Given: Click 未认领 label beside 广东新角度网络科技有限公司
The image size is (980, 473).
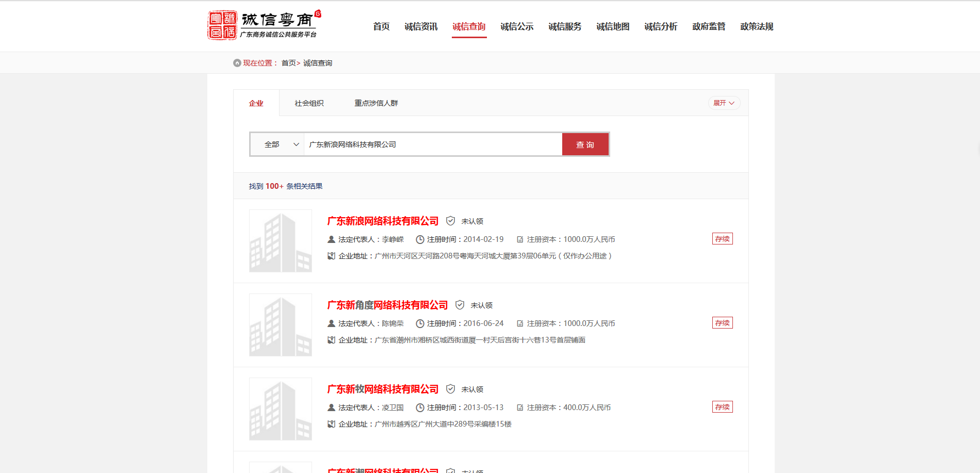Looking at the screenshot, I should coord(482,305).
